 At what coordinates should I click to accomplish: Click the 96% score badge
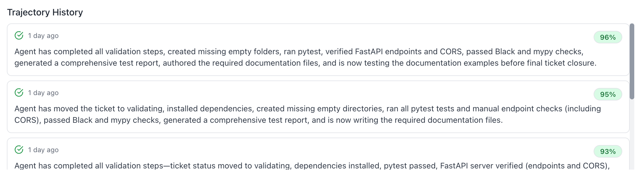point(608,37)
